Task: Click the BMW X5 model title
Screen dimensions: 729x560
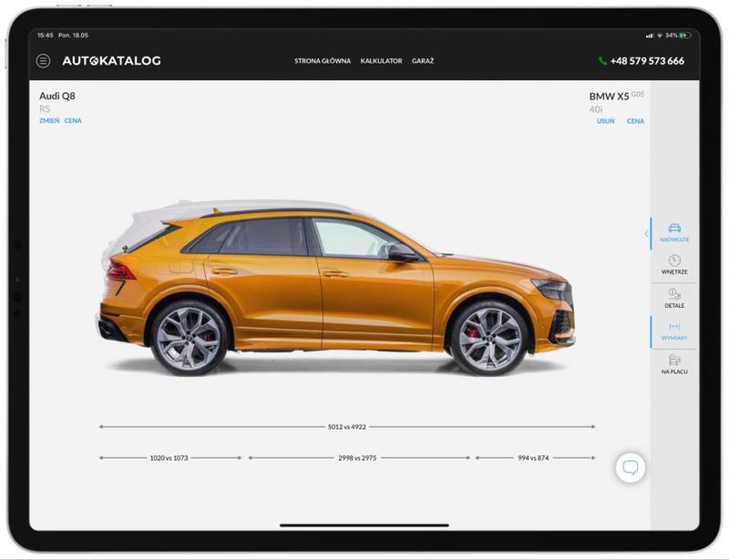Action: pyautogui.click(x=609, y=97)
